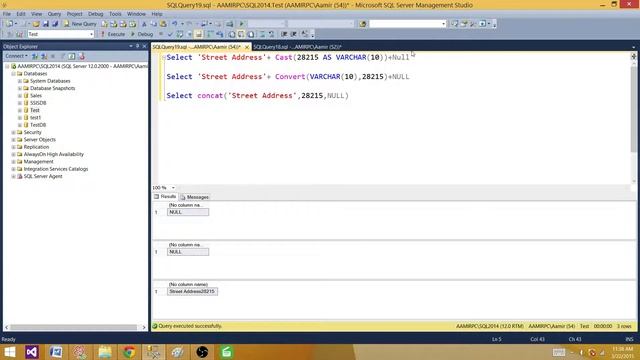The image size is (640, 360).
Task: Close the SQLQuery19.sql tab
Action: [x=247, y=47]
